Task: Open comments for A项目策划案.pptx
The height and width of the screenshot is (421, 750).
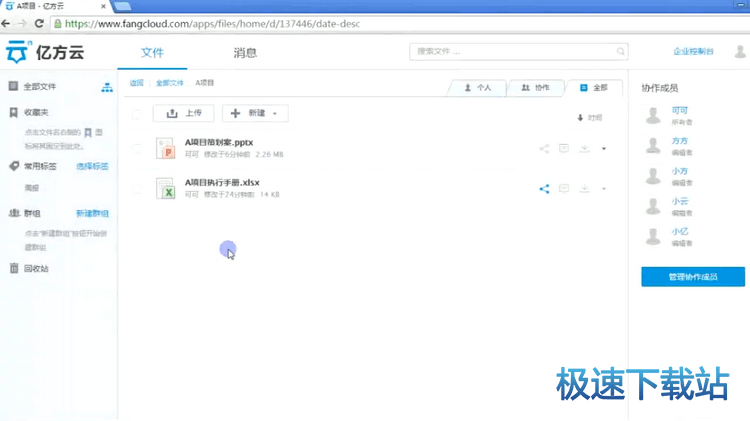Action: (564, 148)
